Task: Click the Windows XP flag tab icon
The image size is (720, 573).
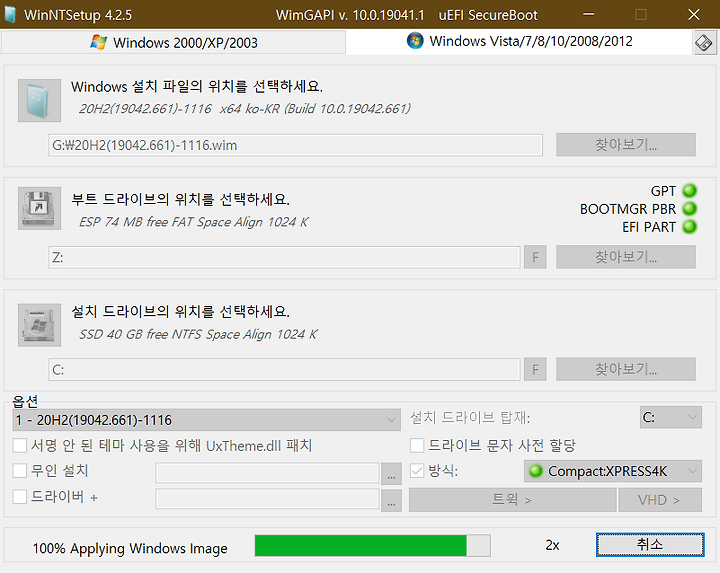Action: point(98,42)
